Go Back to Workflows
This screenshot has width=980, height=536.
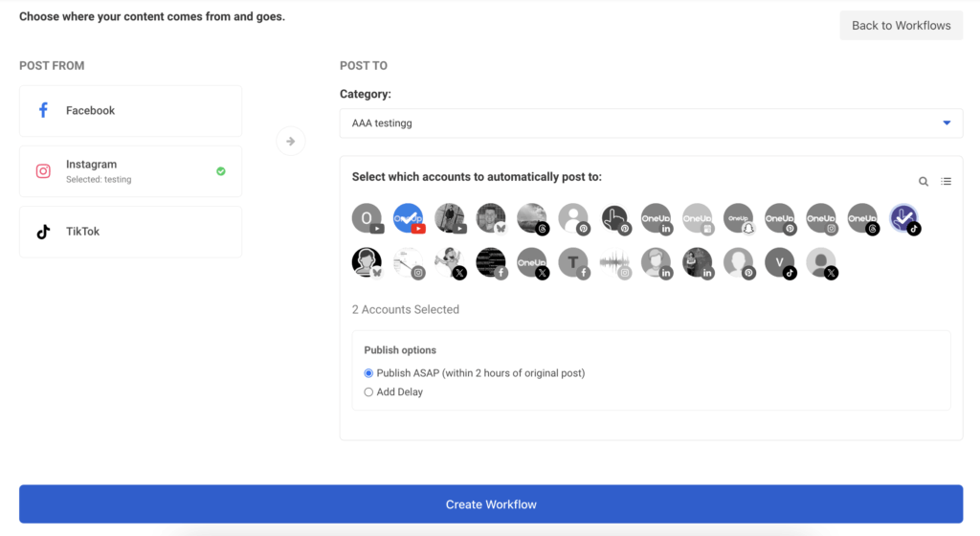coord(902,26)
